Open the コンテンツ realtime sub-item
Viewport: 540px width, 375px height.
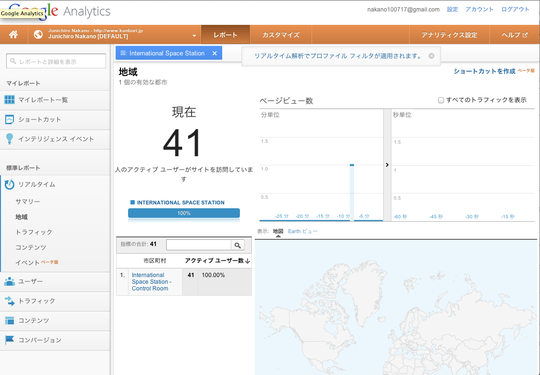31,247
